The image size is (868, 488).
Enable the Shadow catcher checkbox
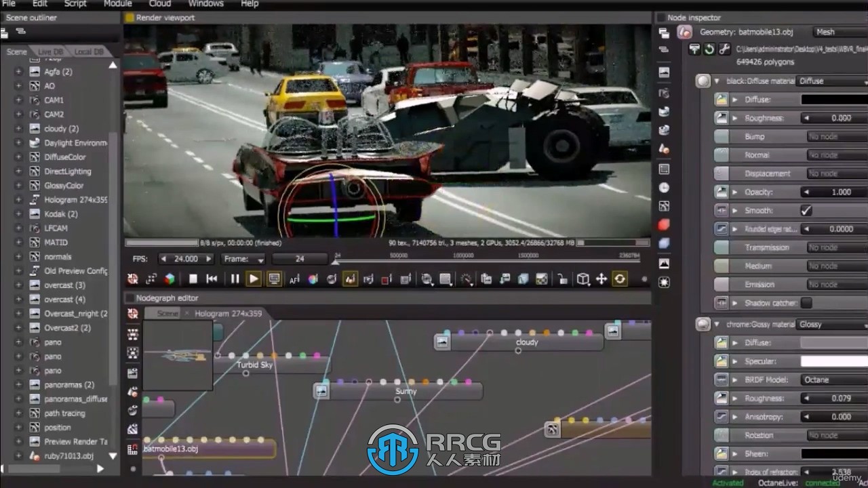pos(806,303)
